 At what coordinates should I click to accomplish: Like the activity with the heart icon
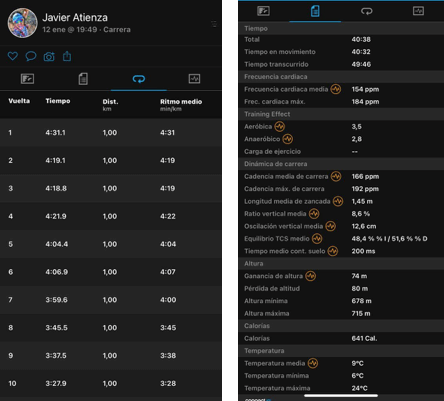pyautogui.click(x=13, y=56)
